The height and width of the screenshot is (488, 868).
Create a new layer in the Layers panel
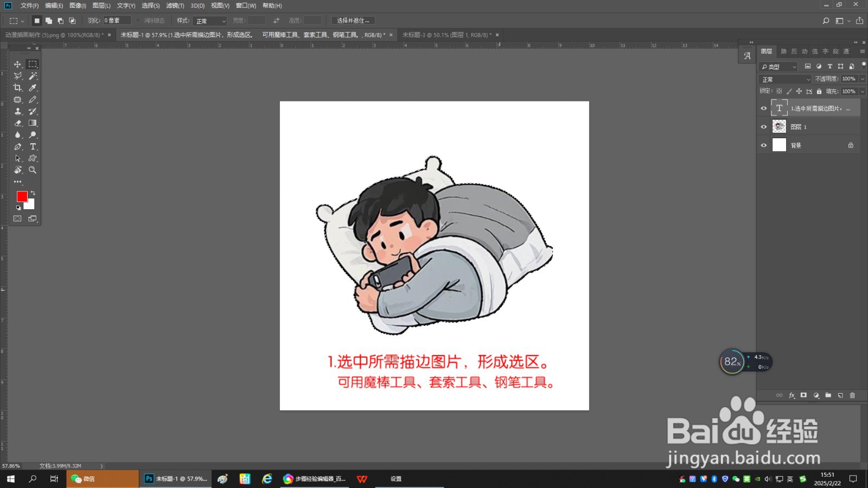pyautogui.click(x=839, y=395)
